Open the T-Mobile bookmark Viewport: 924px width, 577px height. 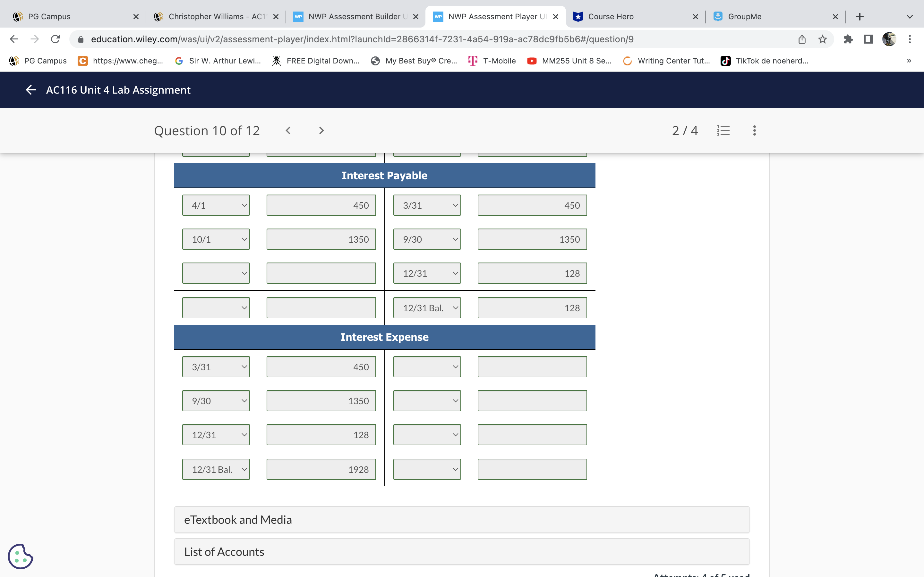coord(492,61)
